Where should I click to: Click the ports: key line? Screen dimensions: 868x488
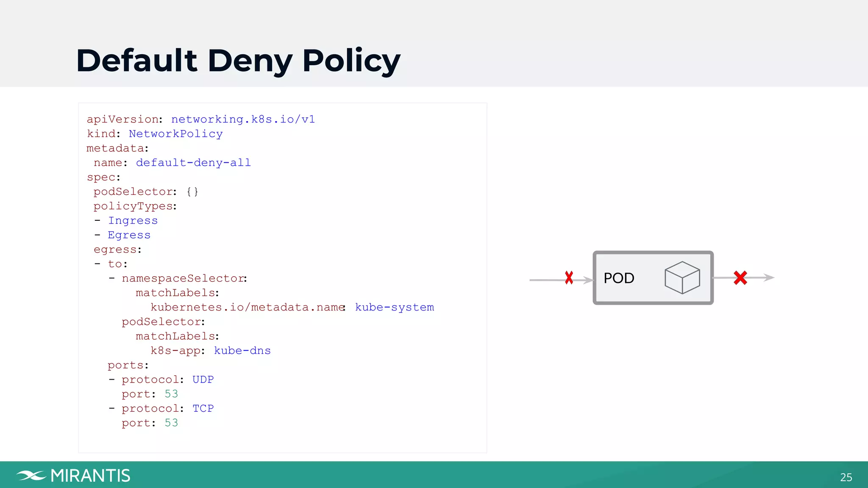[128, 365]
